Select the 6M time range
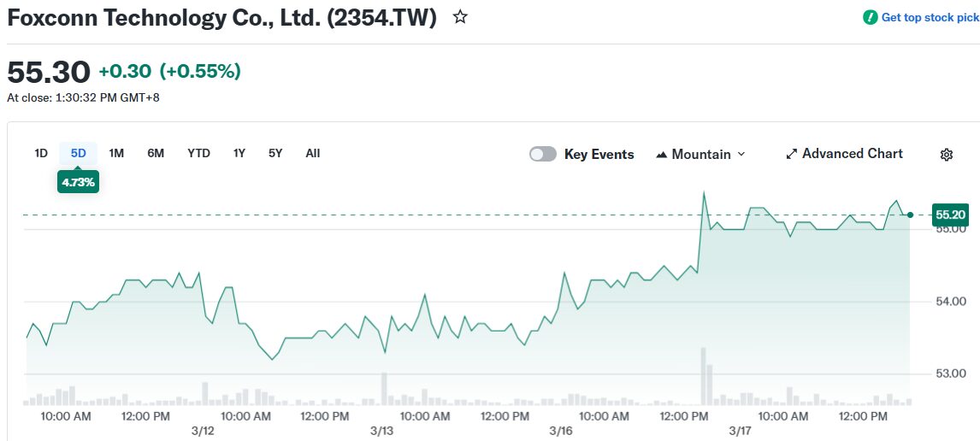980x441 pixels. (156, 153)
